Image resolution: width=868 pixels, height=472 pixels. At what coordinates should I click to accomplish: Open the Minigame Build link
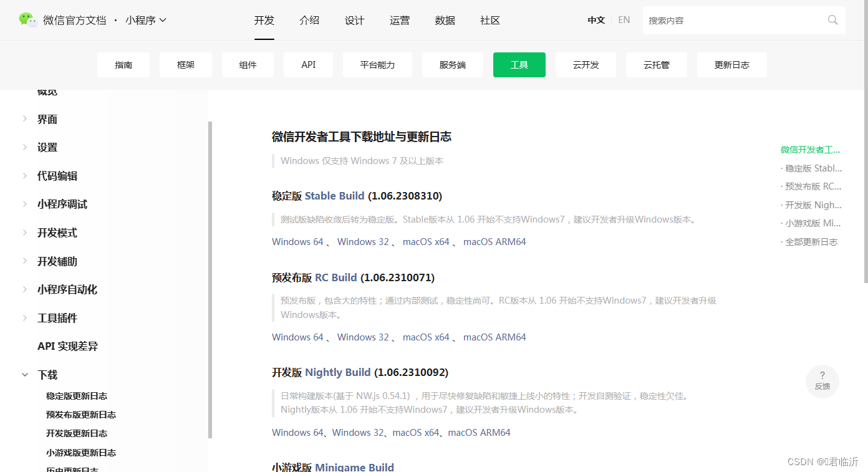(x=354, y=467)
